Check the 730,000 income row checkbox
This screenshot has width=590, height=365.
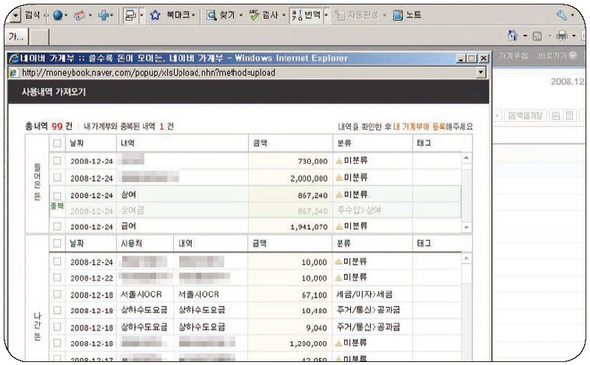tap(57, 161)
